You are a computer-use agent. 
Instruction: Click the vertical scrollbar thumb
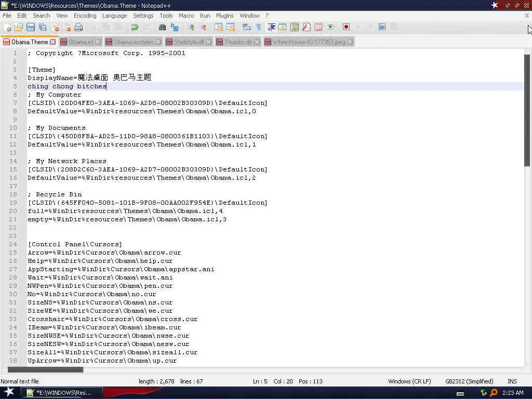pos(527,110)
